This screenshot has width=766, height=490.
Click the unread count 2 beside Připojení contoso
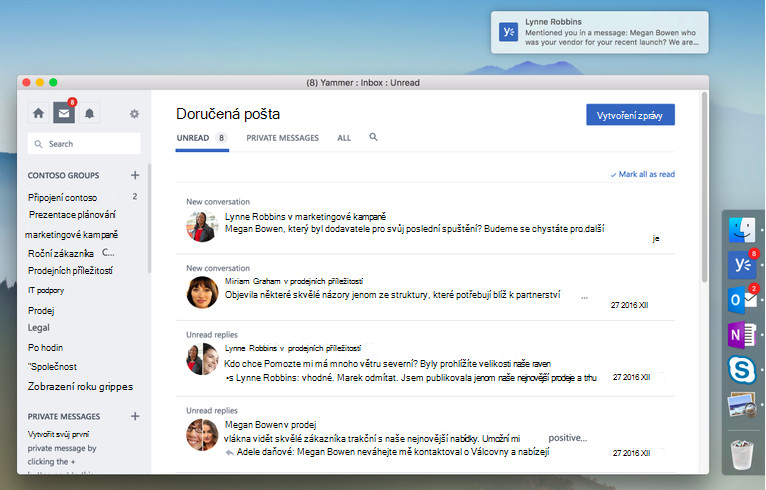click(135, 196)
